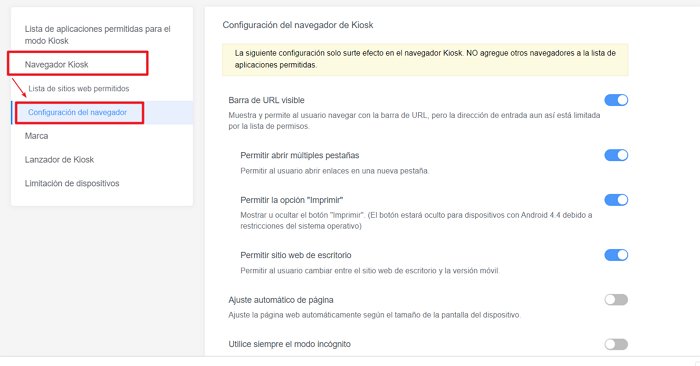Click the Permitir sitio web de escritorio label
700x366 pixels.
point(296,255)
